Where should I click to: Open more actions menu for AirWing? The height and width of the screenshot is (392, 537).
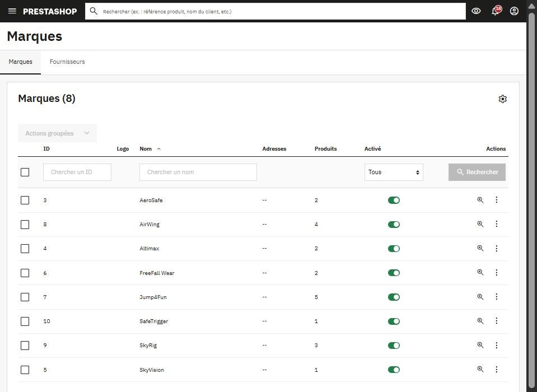click(497, 224)
